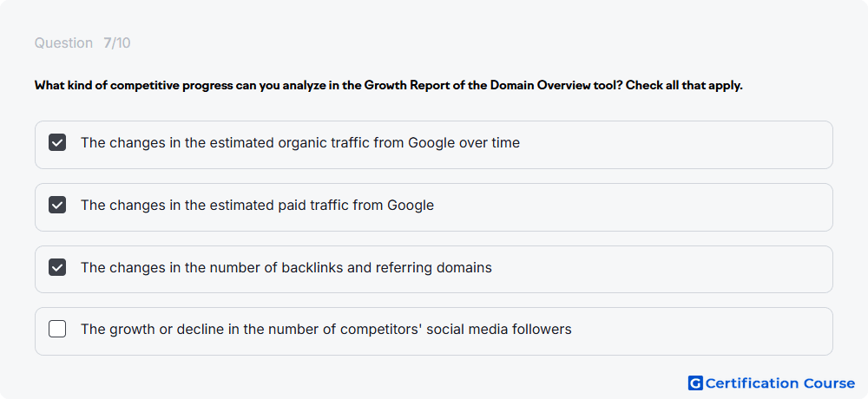868x399 pixels.
Task: Check the social media followers checkbox
Action: point(57,330)
